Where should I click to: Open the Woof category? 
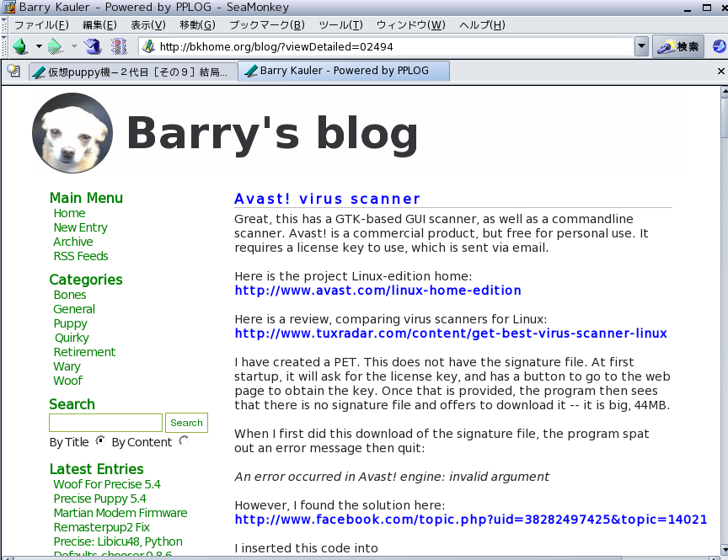67,381
